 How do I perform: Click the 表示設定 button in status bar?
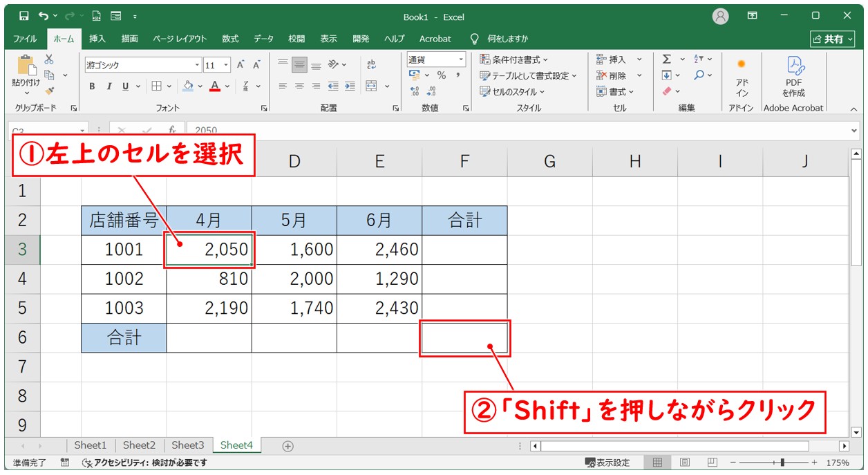(607, 463)
